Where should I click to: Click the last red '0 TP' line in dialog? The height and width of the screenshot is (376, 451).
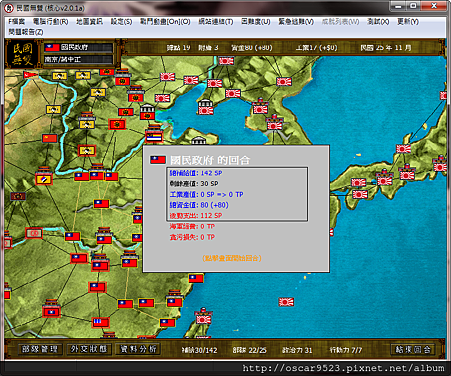click(x=192, y=237)
